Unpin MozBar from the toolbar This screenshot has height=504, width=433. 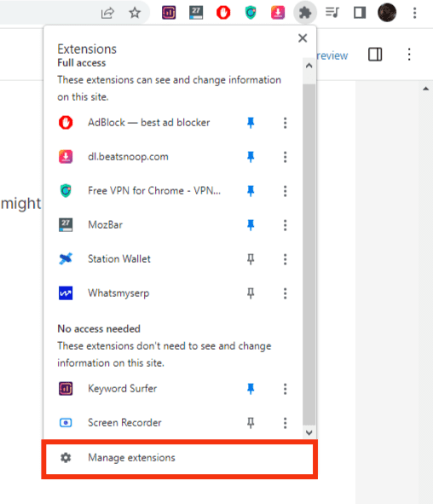pyautogui.click(x=251, y=225)
